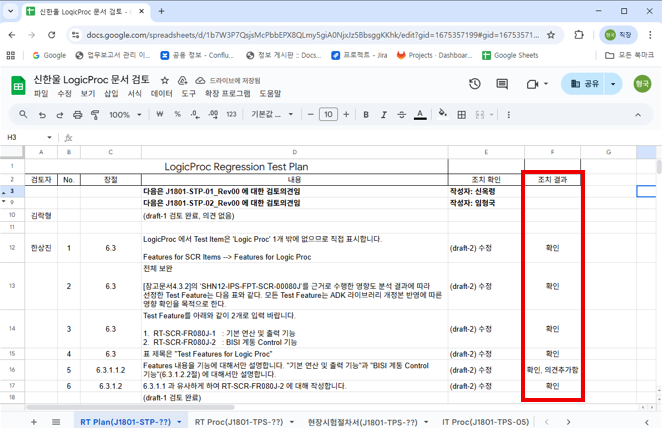The image size is (662, 428).
Task: Click the 공유 share button
Action: coord(583,84)
